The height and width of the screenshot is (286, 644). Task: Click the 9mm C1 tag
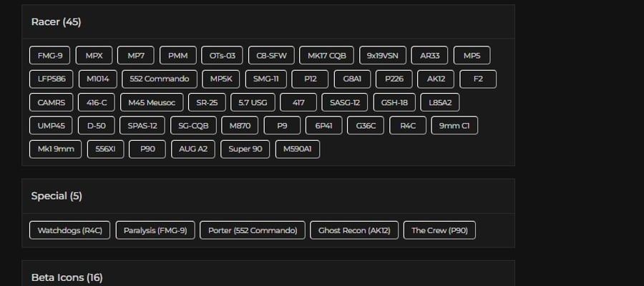454,126
